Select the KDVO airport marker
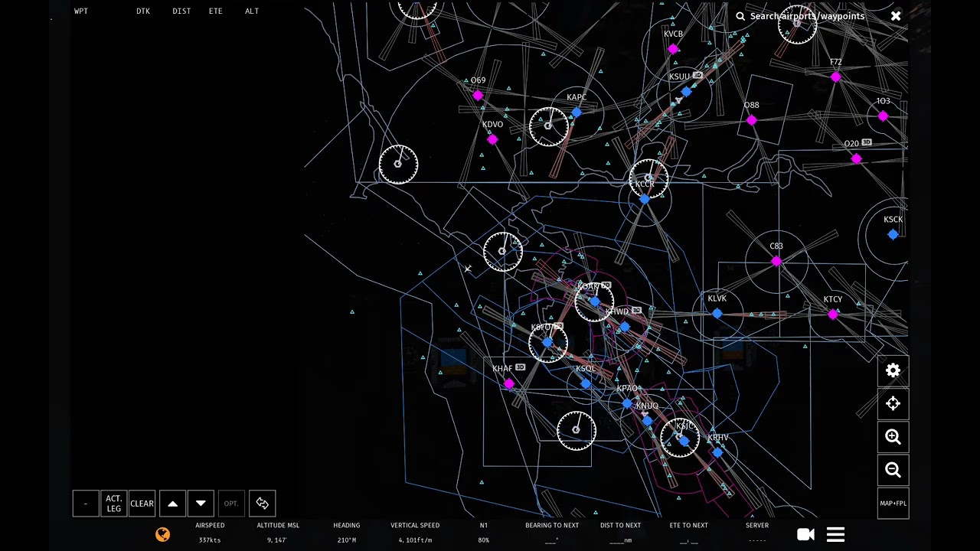The width and height of the screenshot is (980, 551). (492, 139)
